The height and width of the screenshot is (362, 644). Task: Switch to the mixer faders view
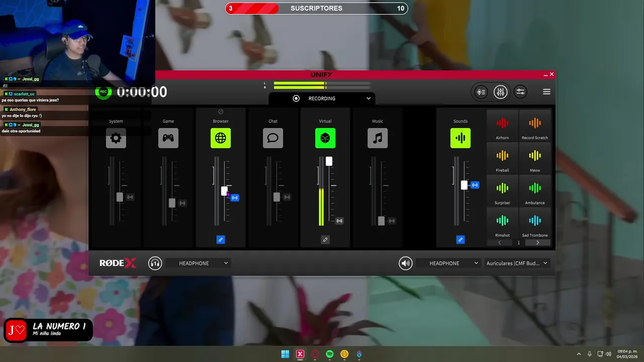500,92
